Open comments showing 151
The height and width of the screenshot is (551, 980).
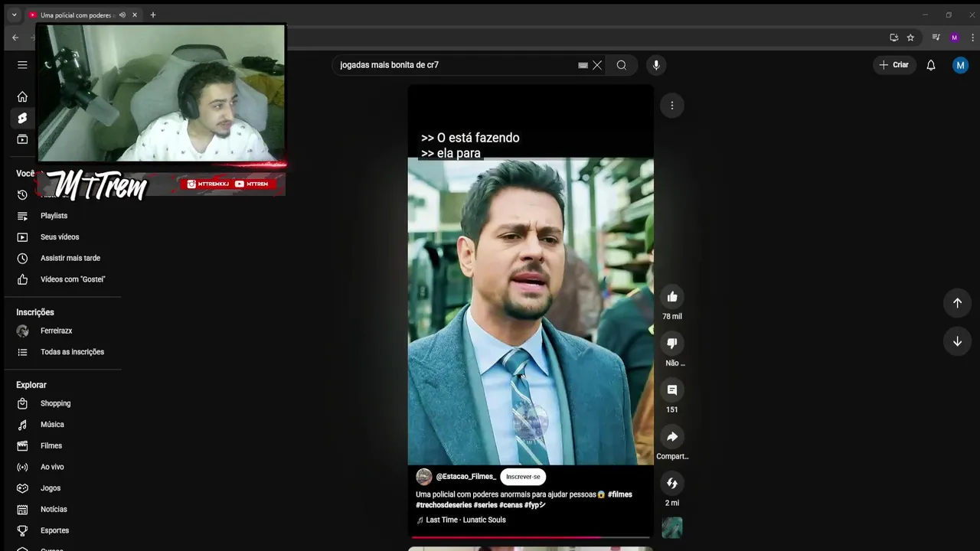[x=672, y=390]
